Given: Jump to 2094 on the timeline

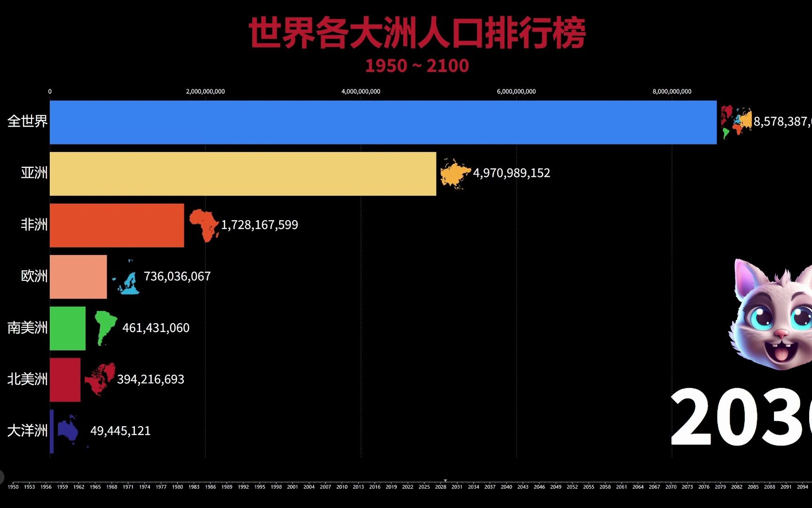Looking at the screenshot, I should click(803, 487).
